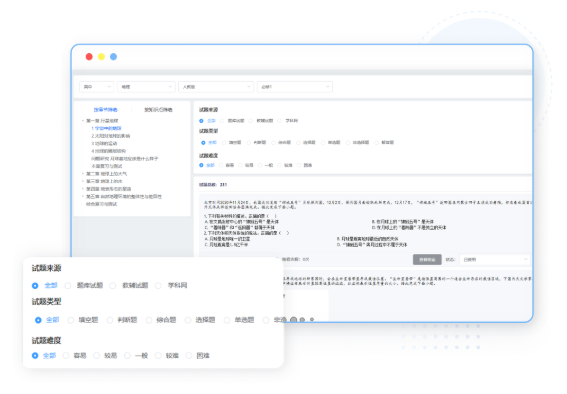Select 综合复习与测试 in the chapter tree

[x=102, y=204]
